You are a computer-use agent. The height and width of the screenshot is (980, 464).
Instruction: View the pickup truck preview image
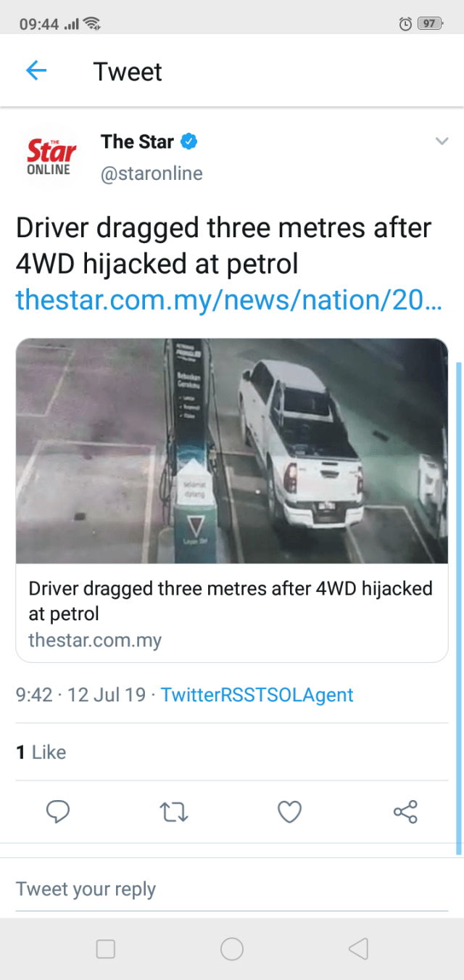[231, 451]
